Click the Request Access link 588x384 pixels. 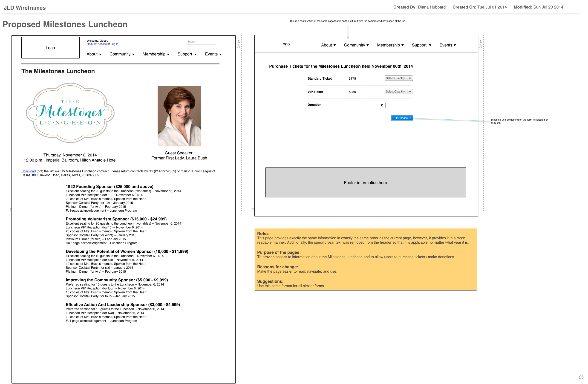97,44
